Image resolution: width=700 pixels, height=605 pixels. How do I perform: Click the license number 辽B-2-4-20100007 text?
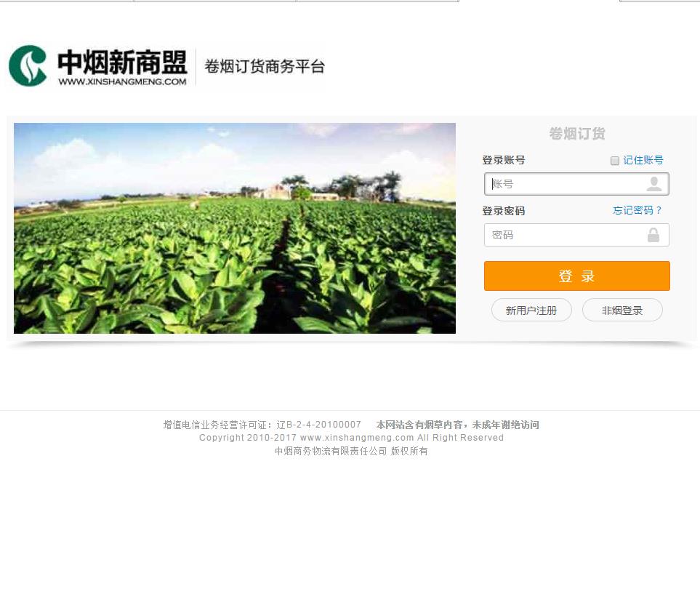(x=319, y=425)
